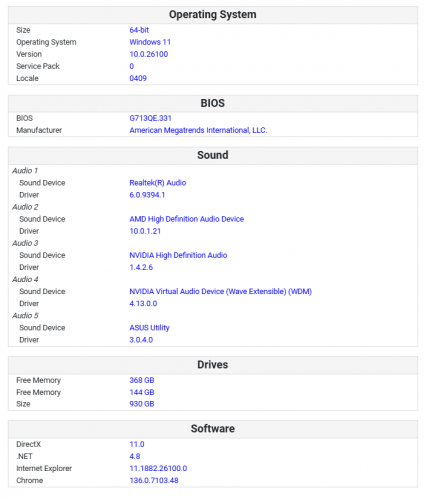Select free memory value 144 GB
This screenshot has height=500, width=426.
142,392
